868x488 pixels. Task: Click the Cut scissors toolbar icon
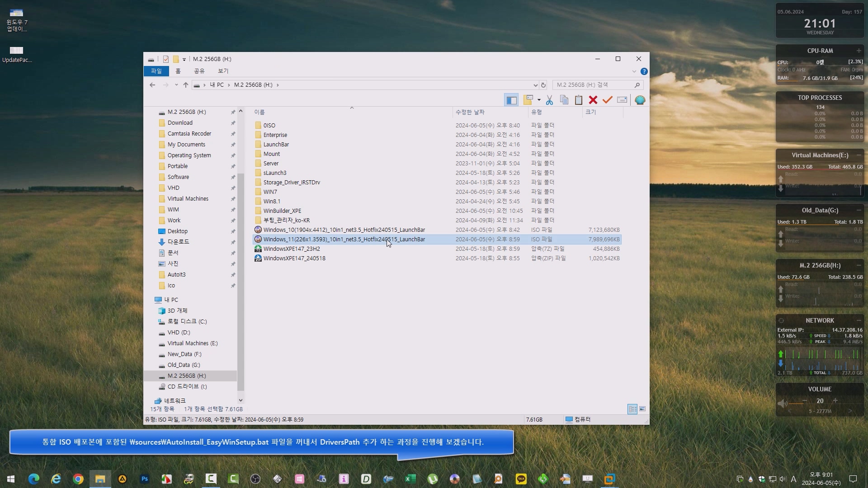point(549,100)
